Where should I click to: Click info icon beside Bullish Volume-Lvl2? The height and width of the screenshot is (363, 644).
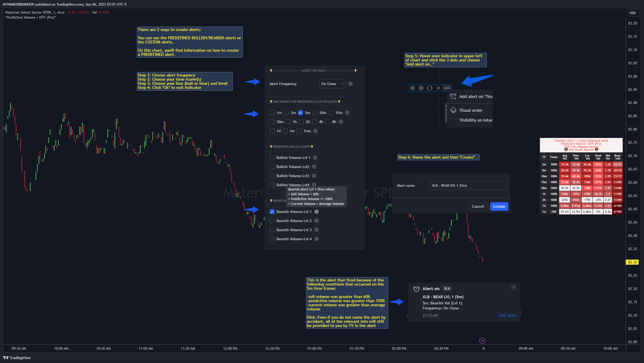tap(314, 167)
